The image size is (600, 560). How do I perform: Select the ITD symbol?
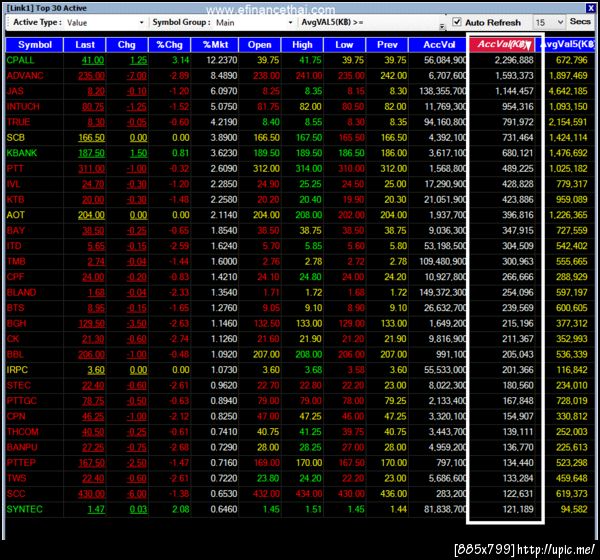point(14,246)
